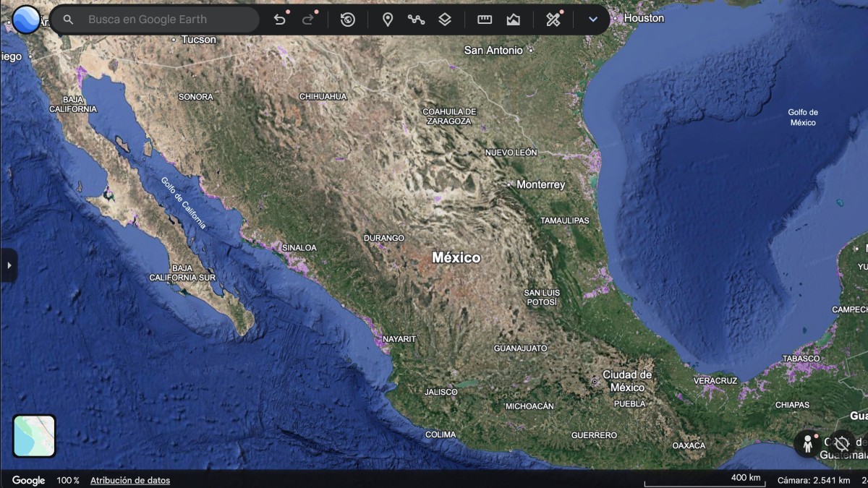The image size is (868, 488).
Task: Open the Atribución de datos link
Action: coord(130,480)
